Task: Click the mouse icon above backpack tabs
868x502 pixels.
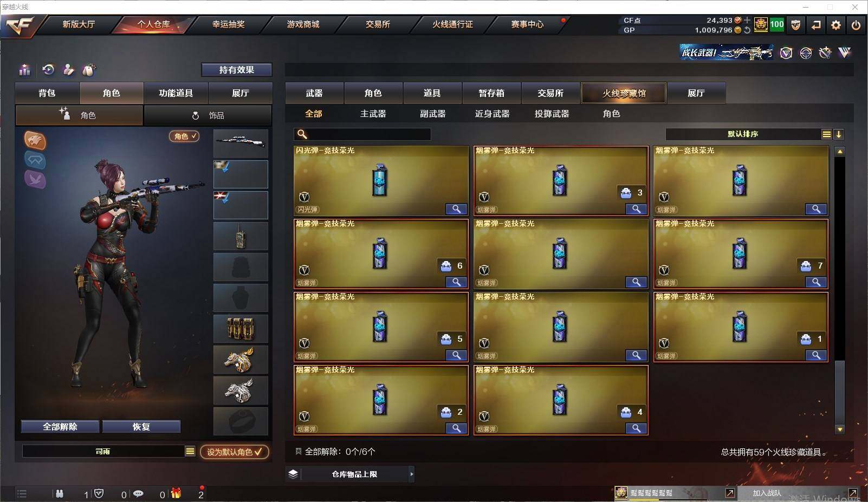Action: (x=88, y=70)
